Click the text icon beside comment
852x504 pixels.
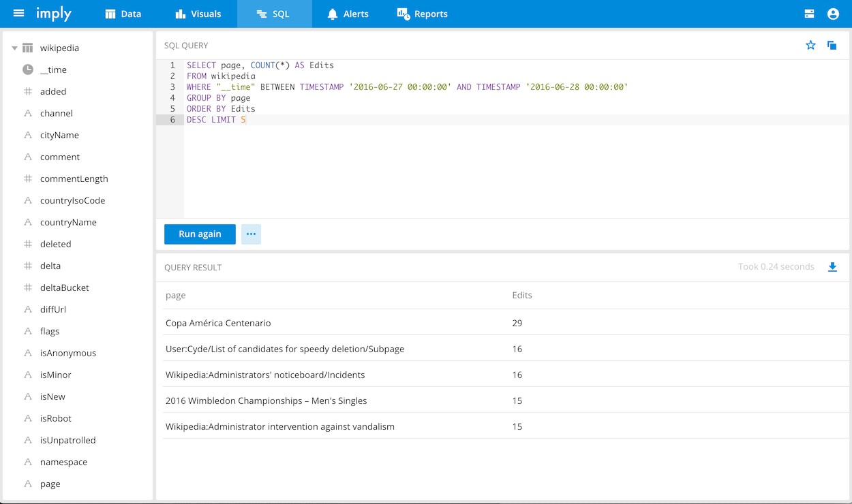tap(28, 157)
